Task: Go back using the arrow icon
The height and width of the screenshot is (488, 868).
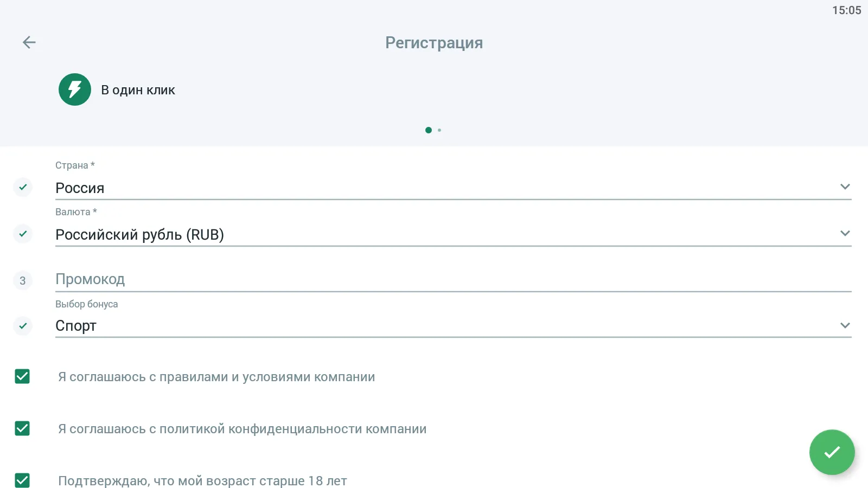Action: coord(29,42)
